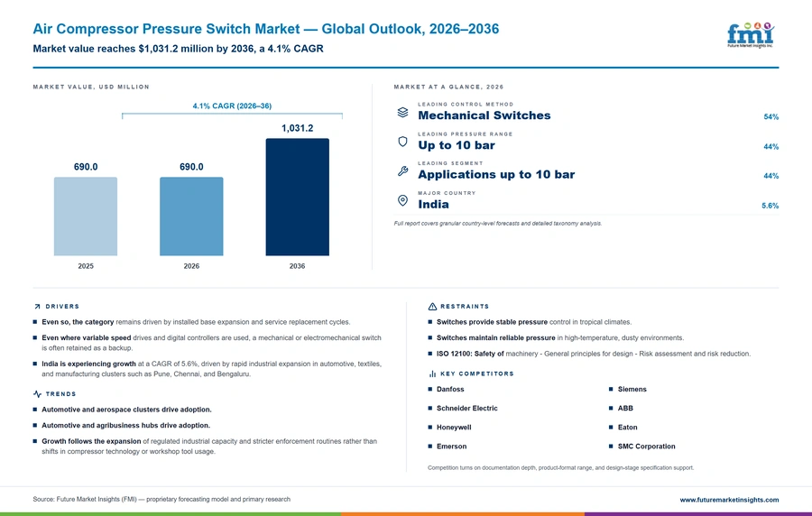The width and height of the screenshot is (812, 516).
Task: Click the Applications up to 10 bar heading
Action: point(496,174)
